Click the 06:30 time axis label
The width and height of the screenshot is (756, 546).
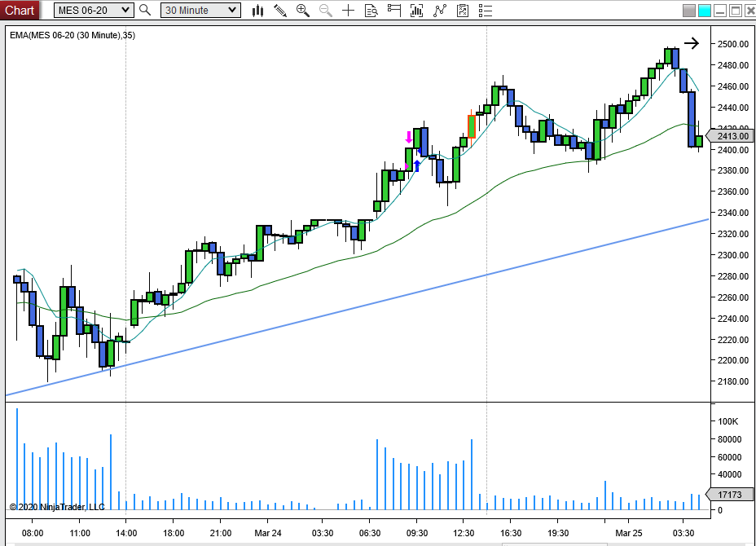tap(370, 533)
